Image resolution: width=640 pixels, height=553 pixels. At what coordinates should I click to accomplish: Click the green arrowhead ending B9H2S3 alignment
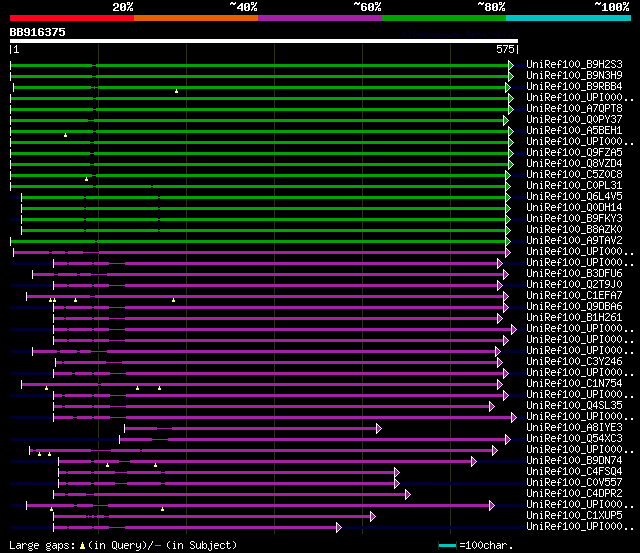[x=511, y=65]
